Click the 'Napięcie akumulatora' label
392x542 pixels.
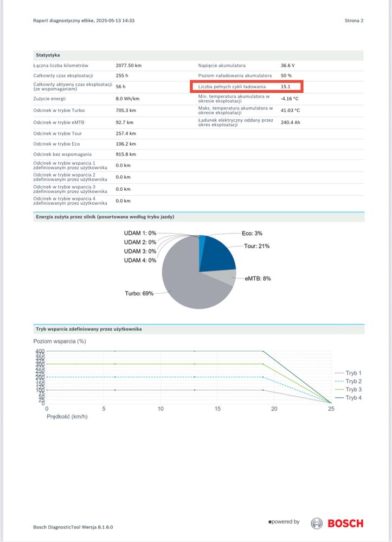pyautogui.click(x=222, y=66)
